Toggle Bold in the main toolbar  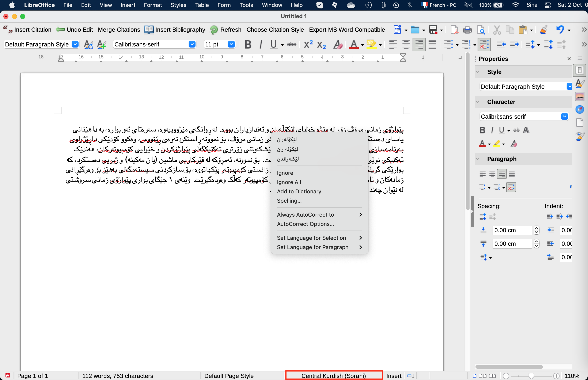248,44
